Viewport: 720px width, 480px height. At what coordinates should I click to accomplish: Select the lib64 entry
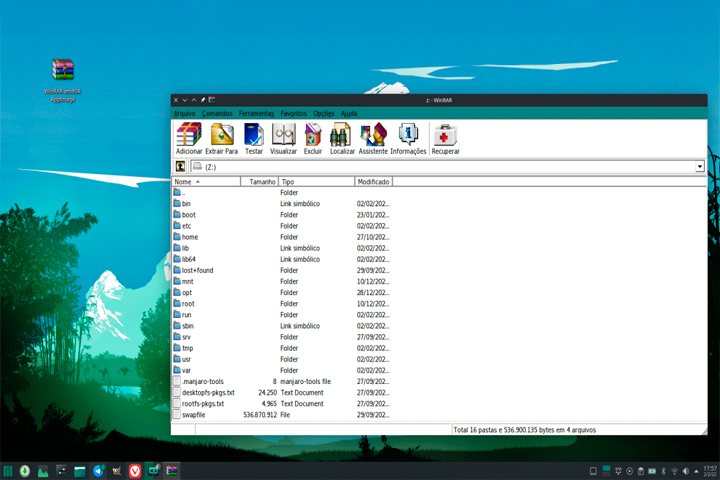click(281, 259)
